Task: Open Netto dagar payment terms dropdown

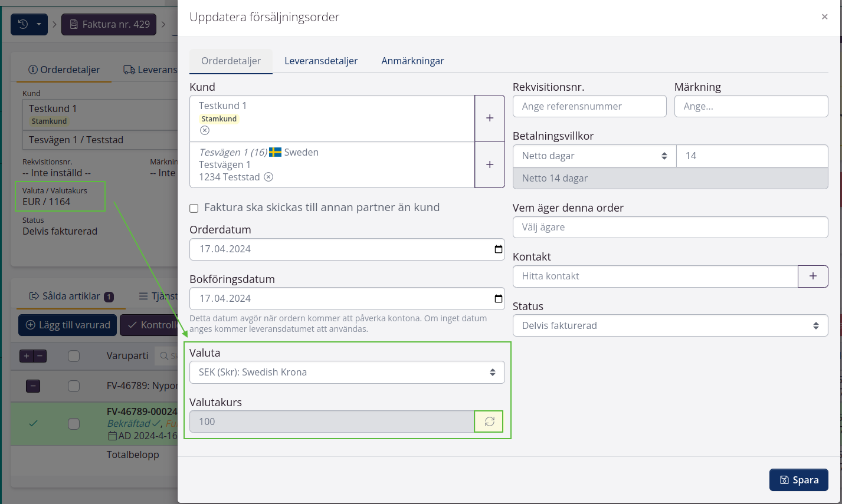Action: coord(594,156)
